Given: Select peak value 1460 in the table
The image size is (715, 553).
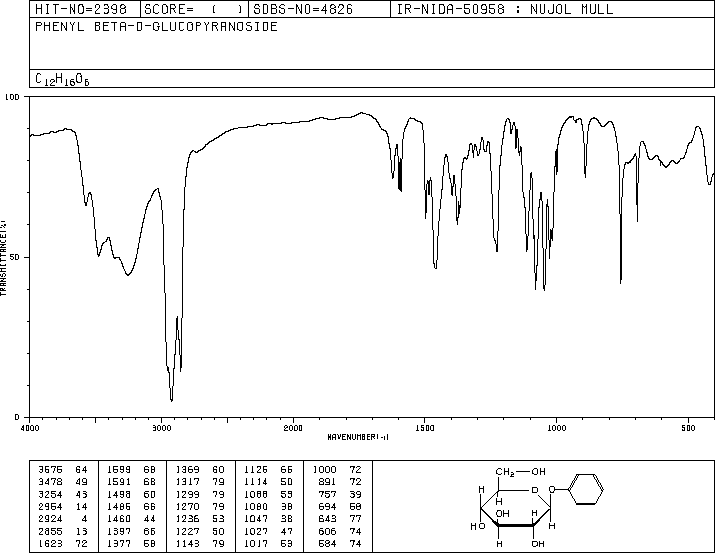Looking at the screenshot, I should coord(119,519).
